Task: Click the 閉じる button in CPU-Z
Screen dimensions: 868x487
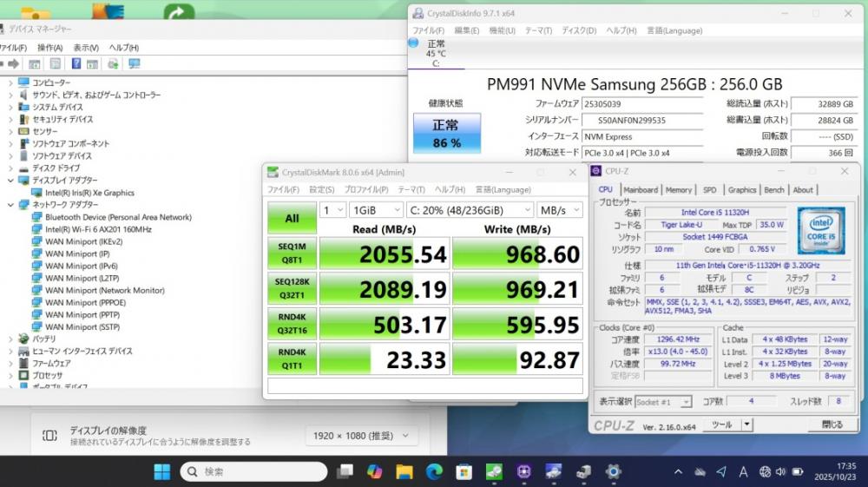Action: [832, 424]
